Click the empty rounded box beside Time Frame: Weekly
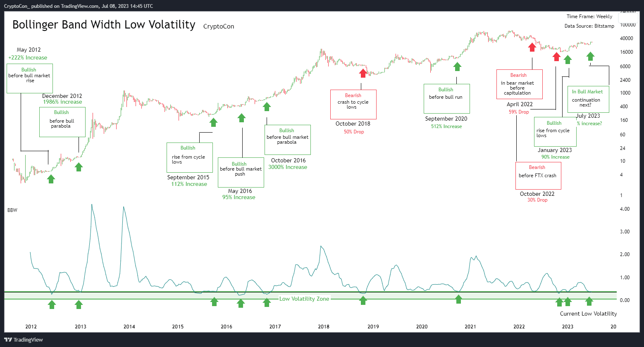644x347 pixels. tap(629, 18)
